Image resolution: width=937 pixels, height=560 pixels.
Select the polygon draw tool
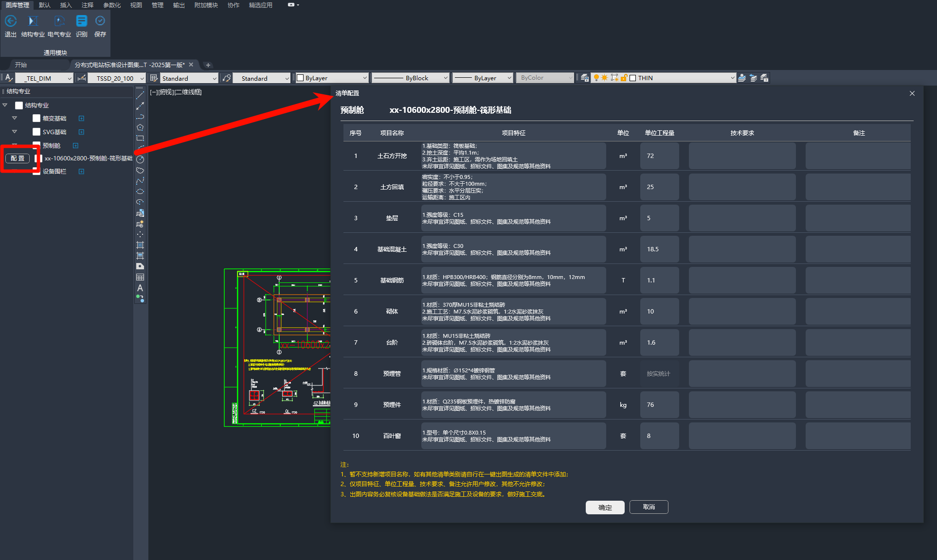point(140,127)
